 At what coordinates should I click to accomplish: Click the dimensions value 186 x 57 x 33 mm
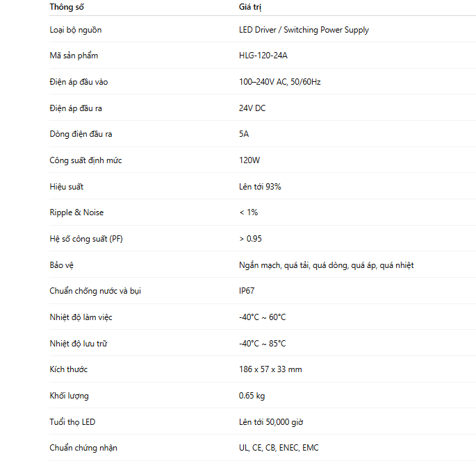270,369
